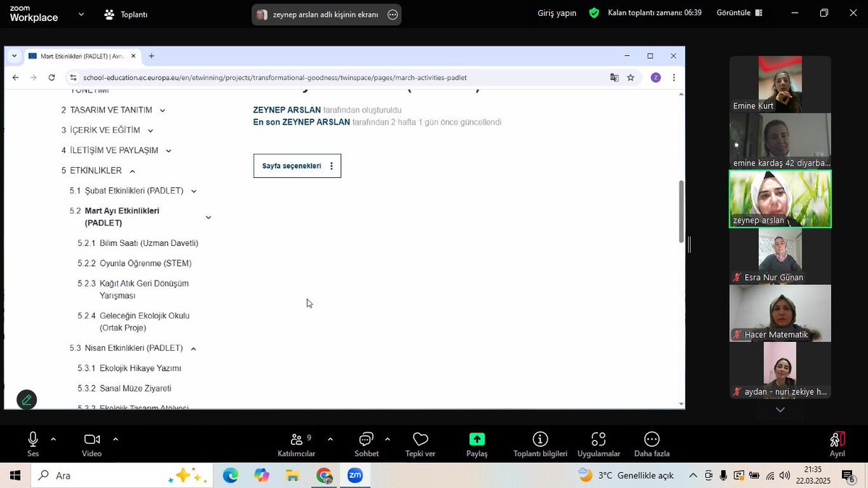Expand İÇERİK VE EĞİTİM section
The width and height of the screenshot is (868, 488).
coord(150,131)
